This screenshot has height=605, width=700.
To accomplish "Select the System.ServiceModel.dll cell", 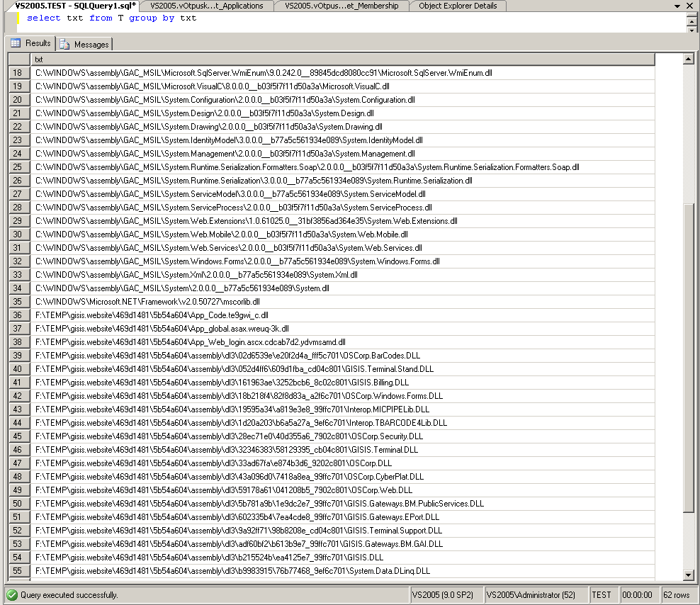I will (342, 194).
